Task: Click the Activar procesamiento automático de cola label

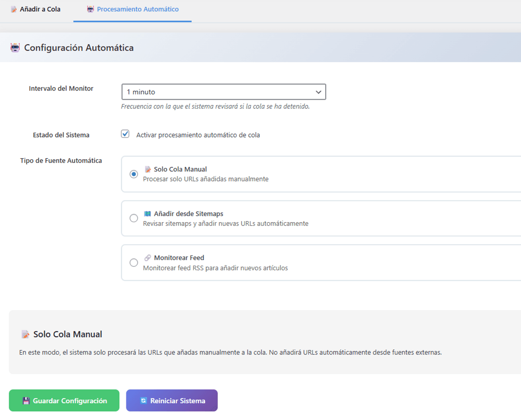Action: [198, 135]
